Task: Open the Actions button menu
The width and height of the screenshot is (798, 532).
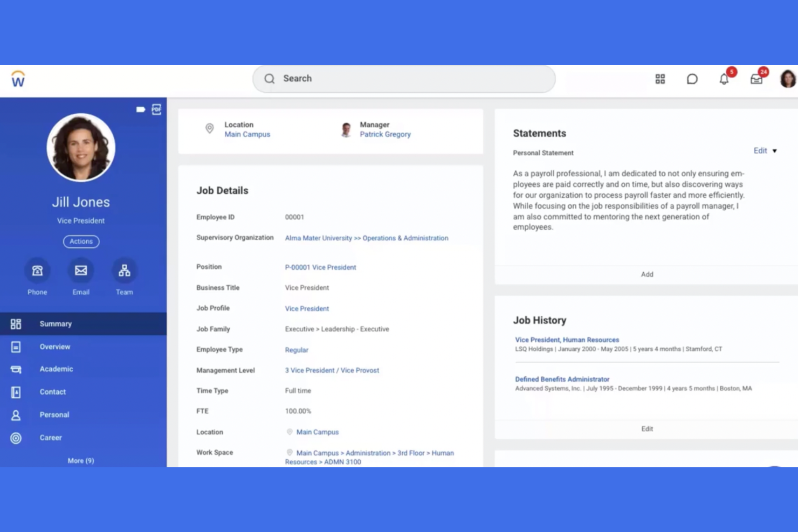Action: click(x=81, y=241)
